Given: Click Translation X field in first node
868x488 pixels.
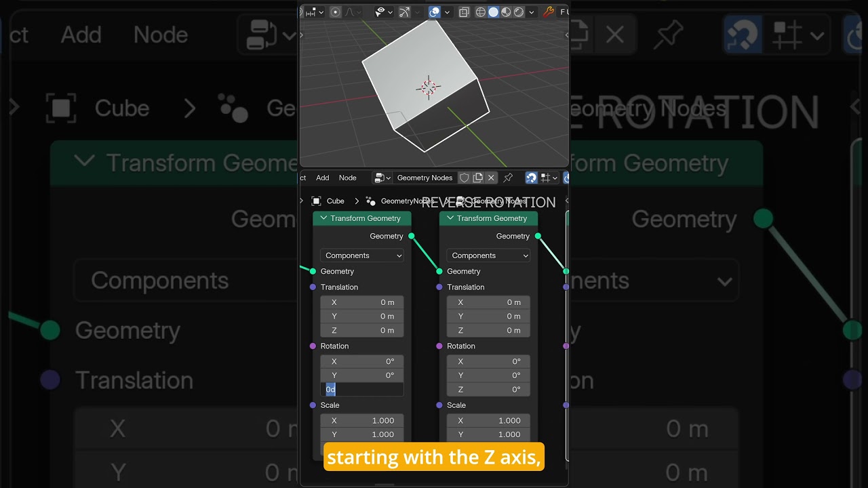Looking at the screenshot, I should (362, 302).
